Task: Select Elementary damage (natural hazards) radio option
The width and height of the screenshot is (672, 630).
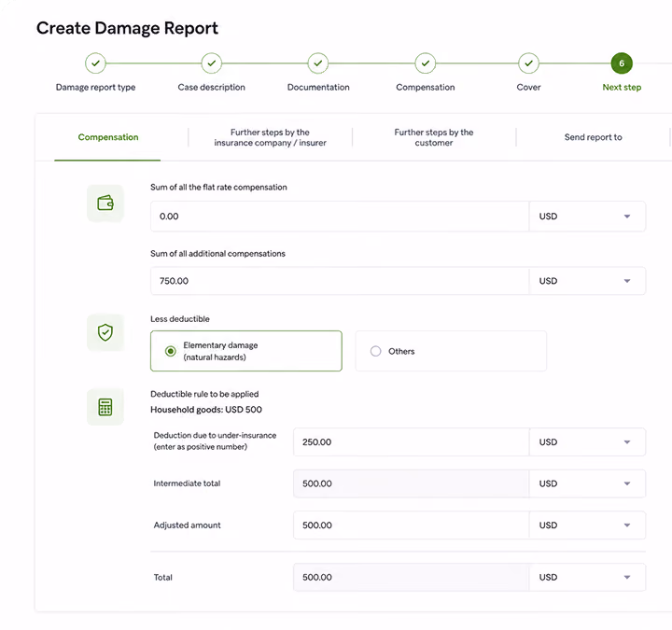Action: tap(246, 351)
